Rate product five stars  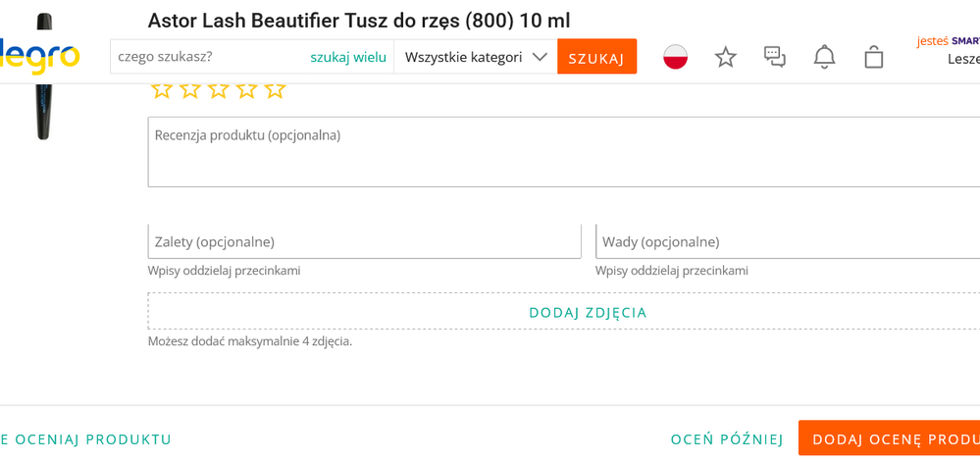pos(276,89)
